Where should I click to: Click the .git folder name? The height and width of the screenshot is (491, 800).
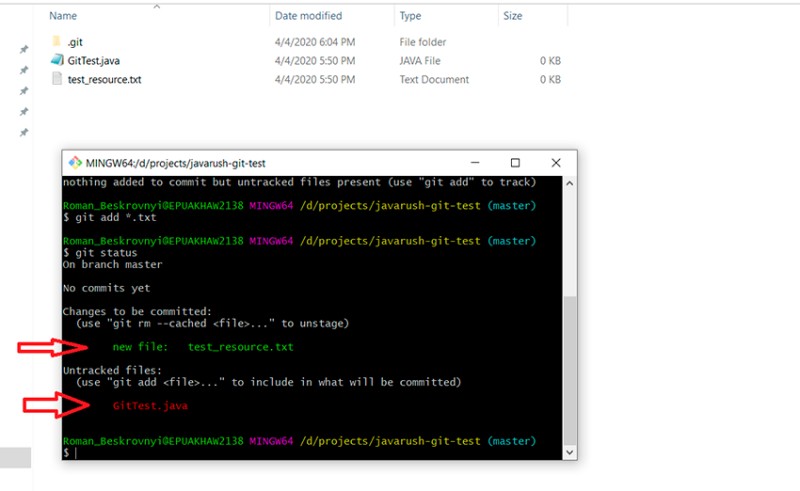pos(75,42)
